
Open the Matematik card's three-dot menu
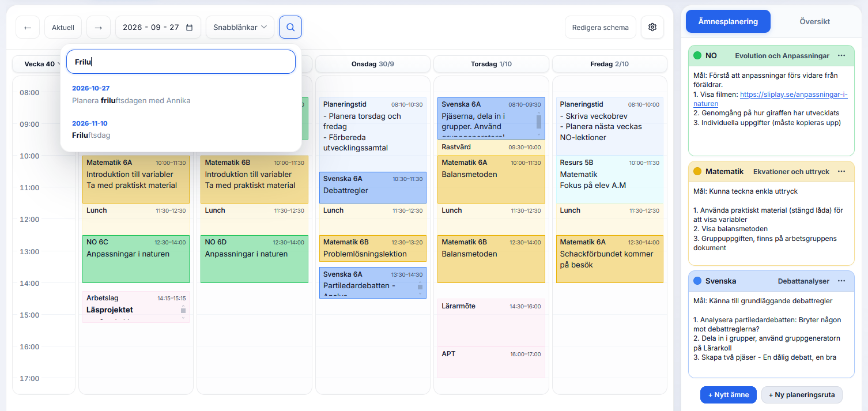point(841,171)
